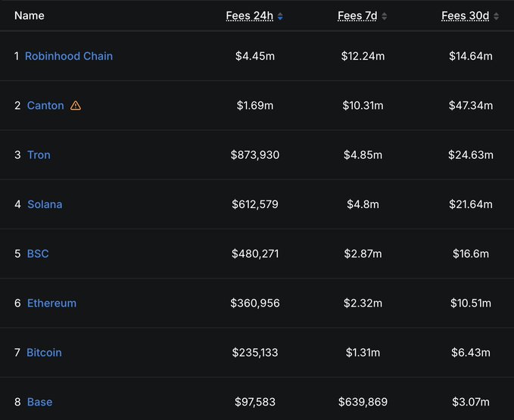This screenshot has height=420, width=514.
Task: Open the BSC chain link
Action: [38, 254]
